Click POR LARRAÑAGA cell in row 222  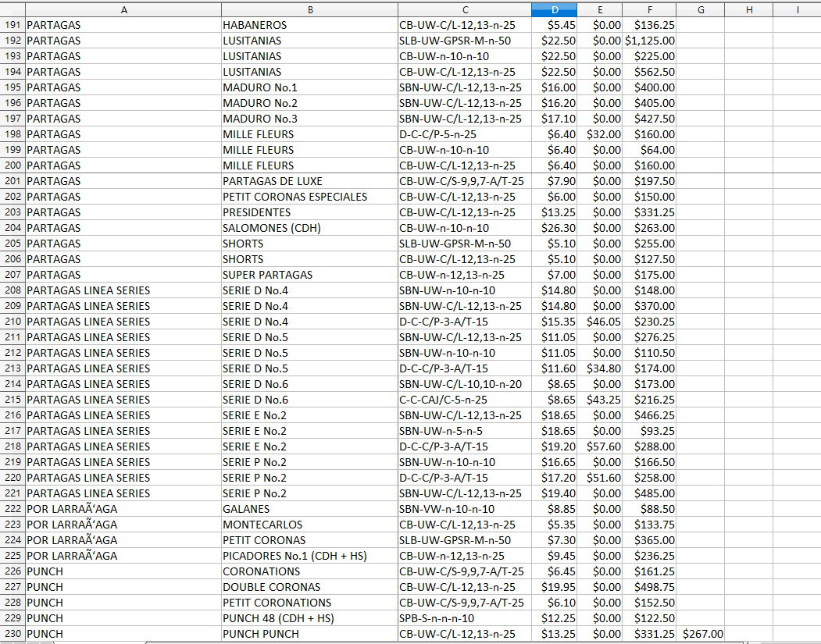click(123, 508)
